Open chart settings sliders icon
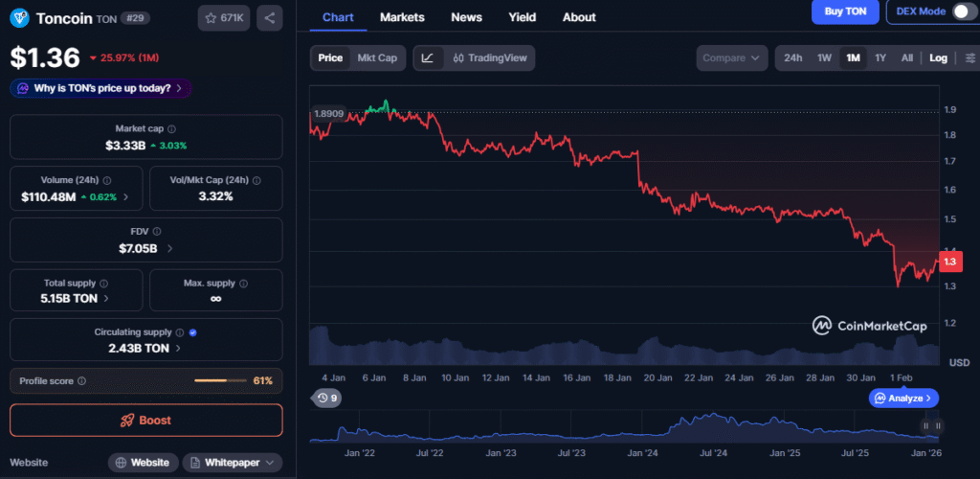The height and width of the screenshot is (479, 980). (x=969, y=57)
